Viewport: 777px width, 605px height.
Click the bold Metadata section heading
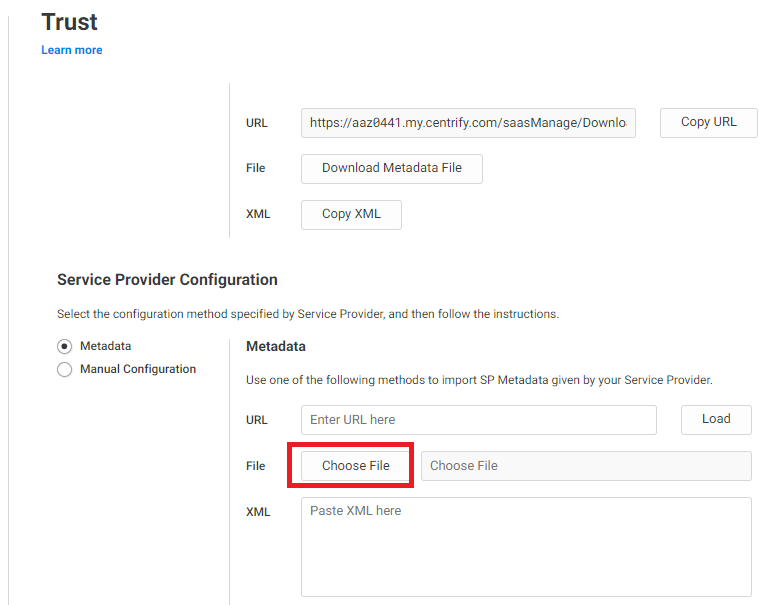point(276,346)
